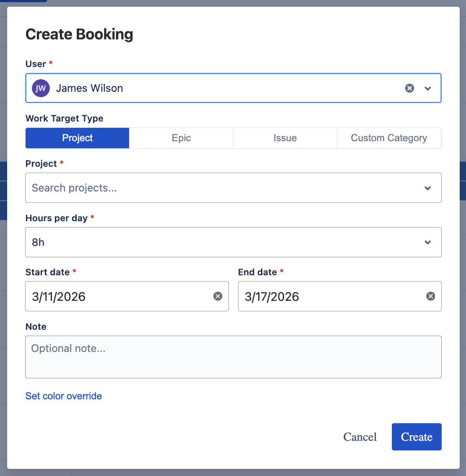Image resolution: width=466 pixels, height=476 pixels.
Task: Cancel the booking creation
Action: click(x=360, y=437)
